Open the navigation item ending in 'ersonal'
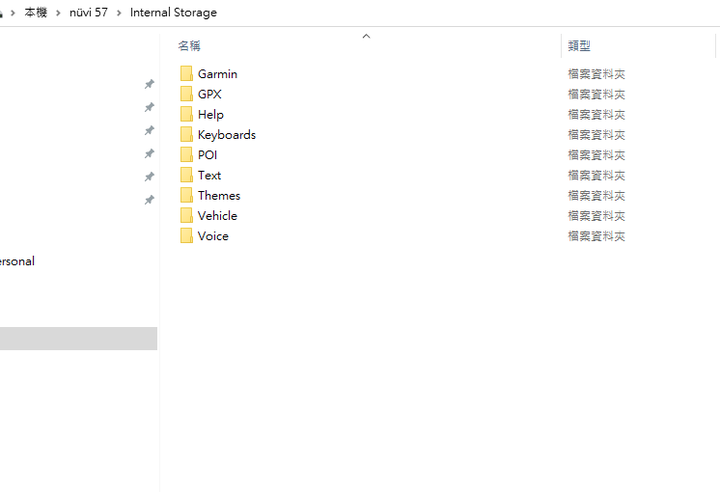 (17, 261)
